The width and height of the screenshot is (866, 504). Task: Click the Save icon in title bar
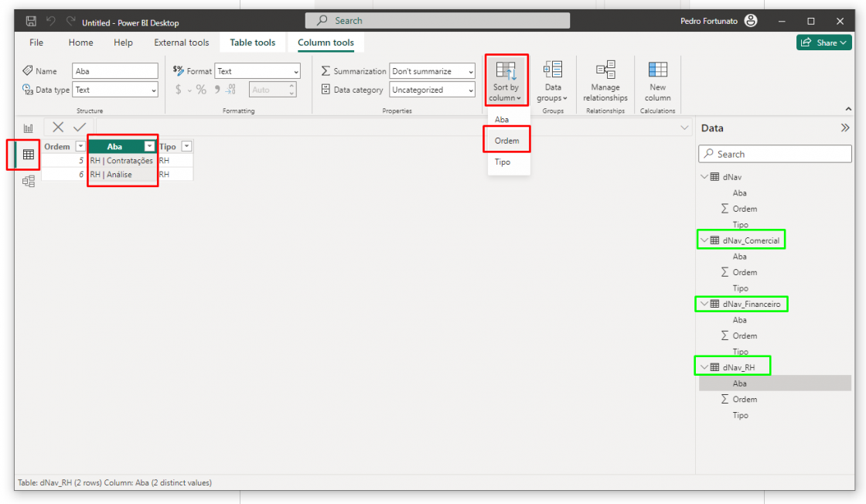31,22
